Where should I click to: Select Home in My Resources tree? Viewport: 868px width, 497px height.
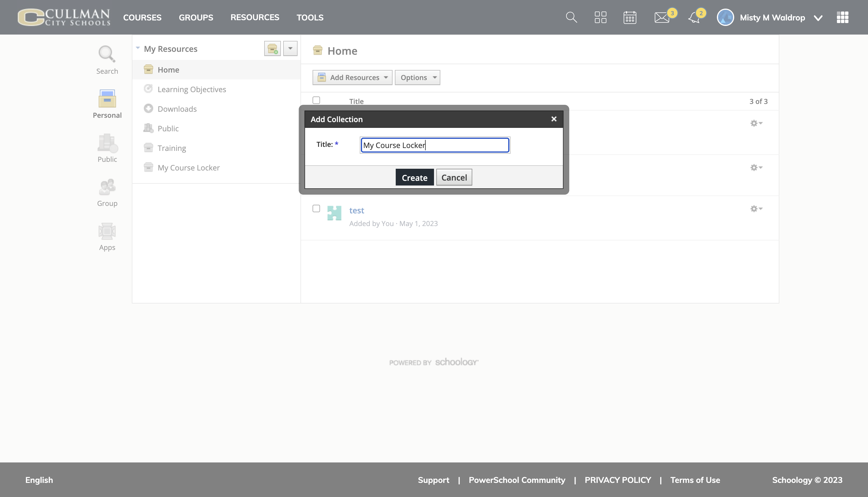tap(216, 70)
